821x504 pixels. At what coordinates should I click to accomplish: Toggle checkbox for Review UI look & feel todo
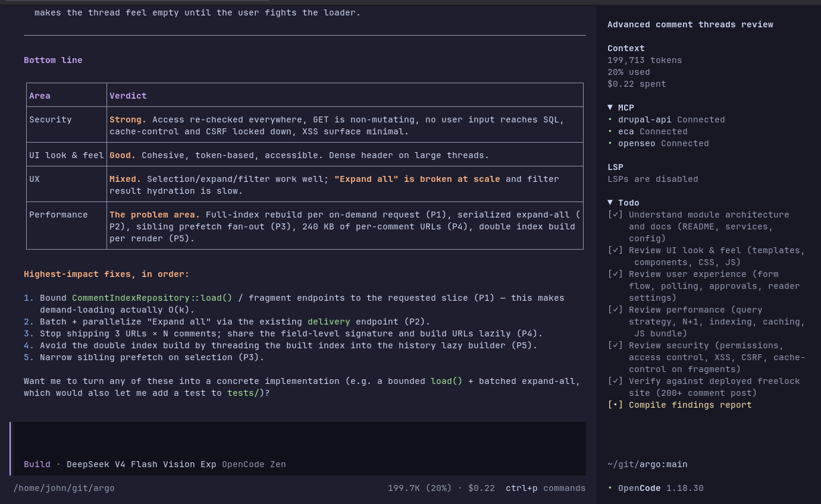point(615,250)
